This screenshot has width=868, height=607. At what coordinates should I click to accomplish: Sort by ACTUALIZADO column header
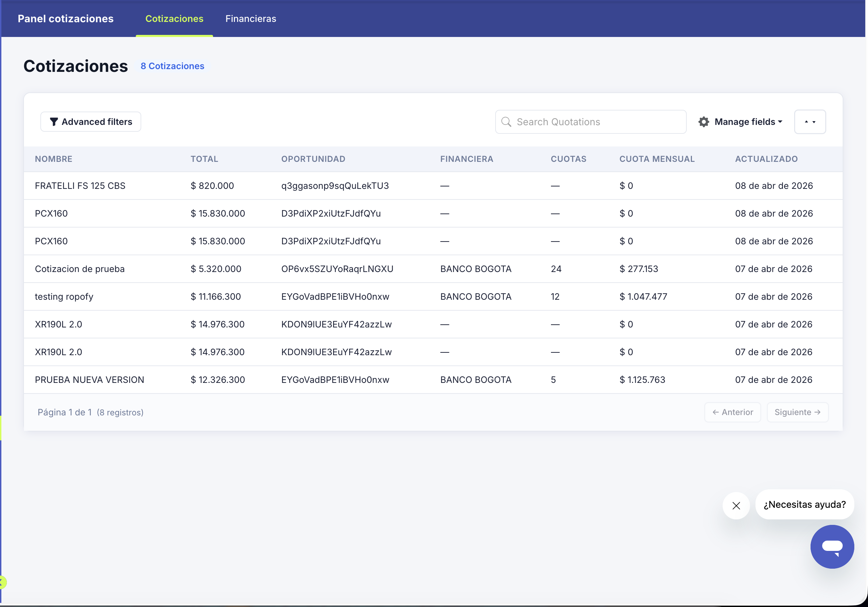(766, 159)
